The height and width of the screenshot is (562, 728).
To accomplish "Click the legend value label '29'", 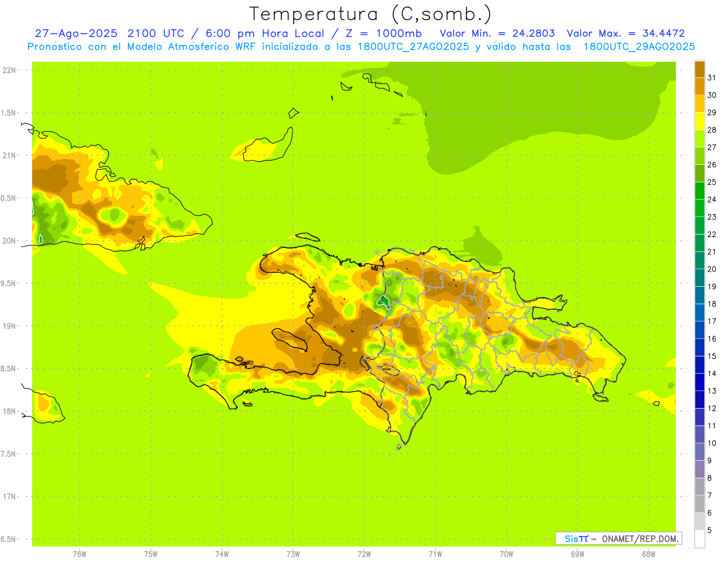I will [712, 112].
